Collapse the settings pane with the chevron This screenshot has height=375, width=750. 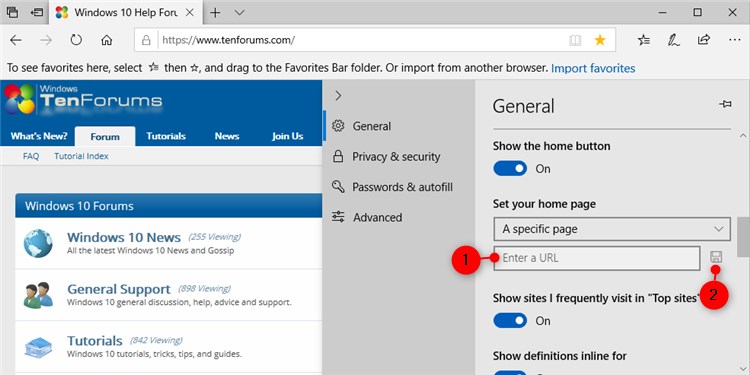point(338,96)
